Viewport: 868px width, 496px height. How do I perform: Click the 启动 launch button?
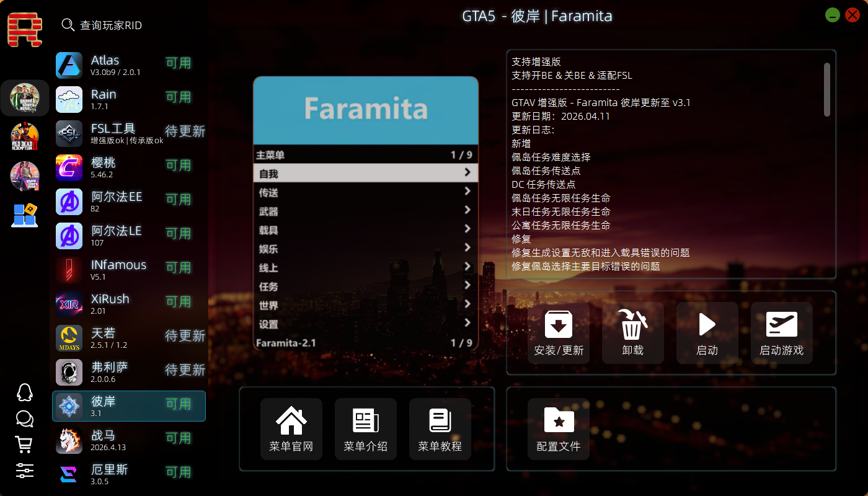tap(707, 333)
